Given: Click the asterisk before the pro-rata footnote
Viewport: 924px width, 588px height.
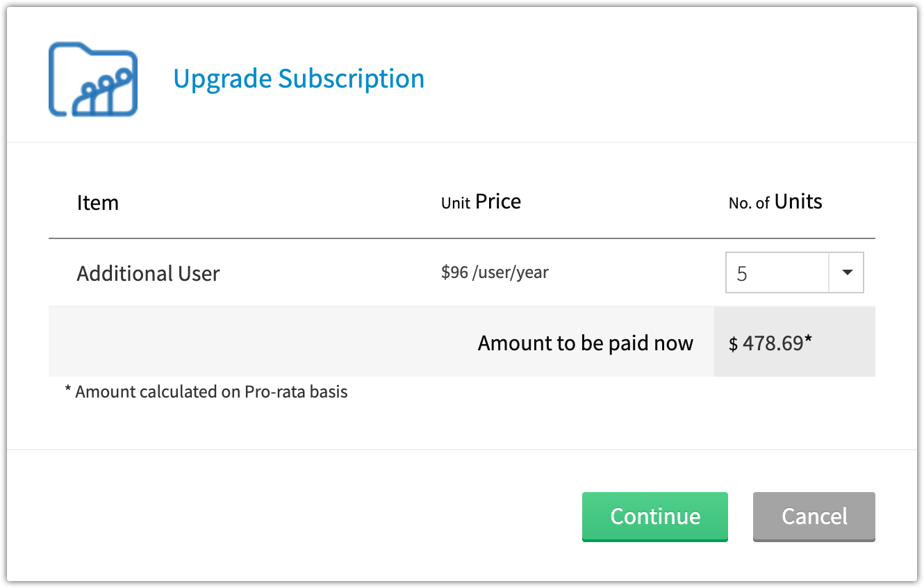Looking at the screenshot, I should pos(68,391).
